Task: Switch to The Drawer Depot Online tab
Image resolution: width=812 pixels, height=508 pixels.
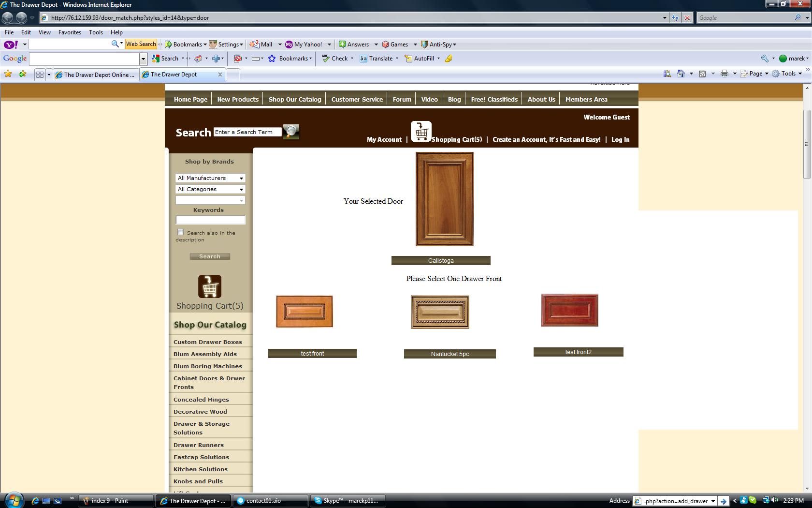Action: tap(96, 75)
